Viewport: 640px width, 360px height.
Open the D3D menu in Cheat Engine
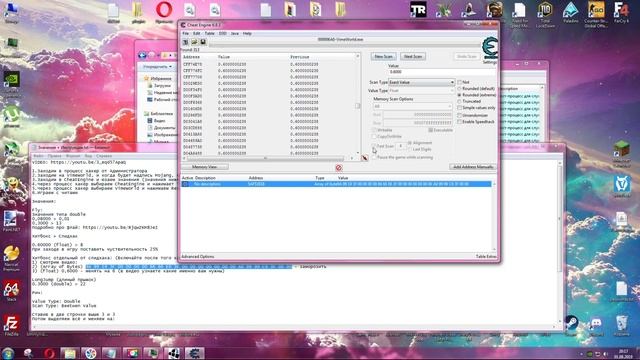222,33
